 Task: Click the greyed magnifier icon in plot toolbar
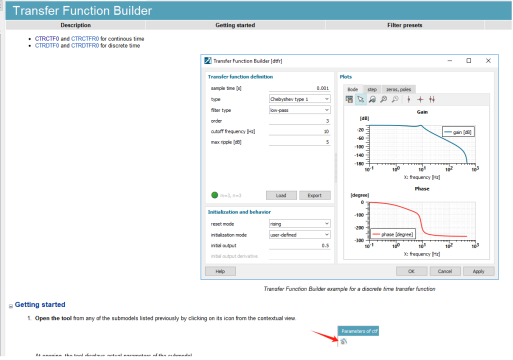(395, 99)
